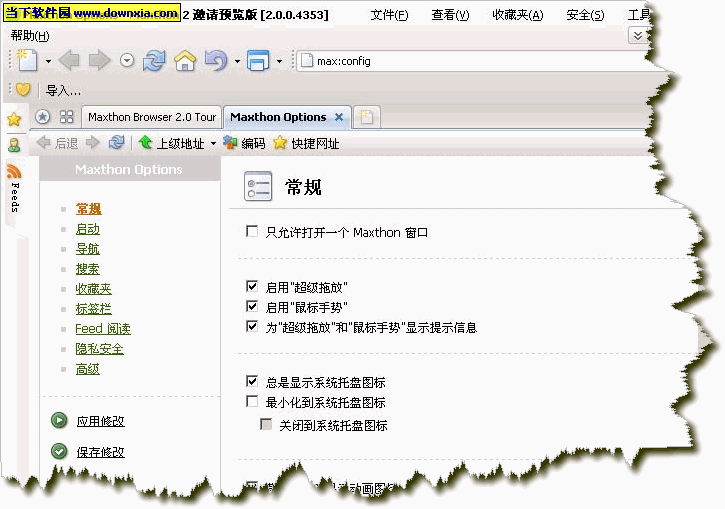725x509 pixels.
Task: Click the New Tab page icon in toolbar
Action: [27, 61]
